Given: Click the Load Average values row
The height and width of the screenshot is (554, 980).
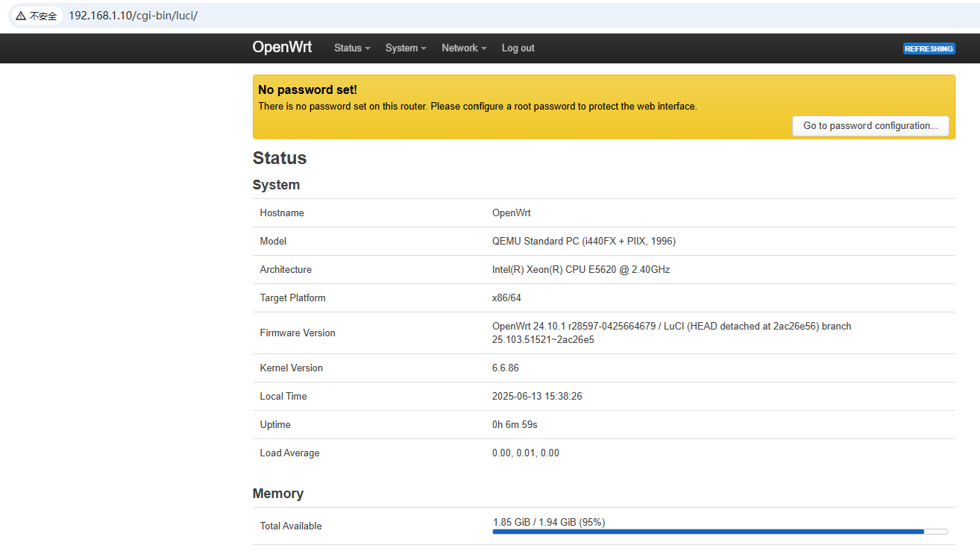Looking at the screenshot, I should coord(525,453).
